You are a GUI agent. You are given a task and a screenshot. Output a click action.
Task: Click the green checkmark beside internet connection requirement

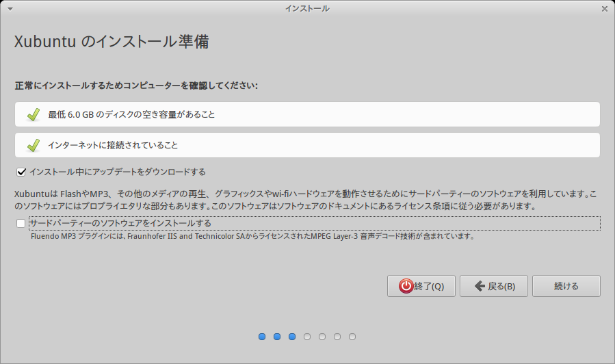[x=34, y=146]
